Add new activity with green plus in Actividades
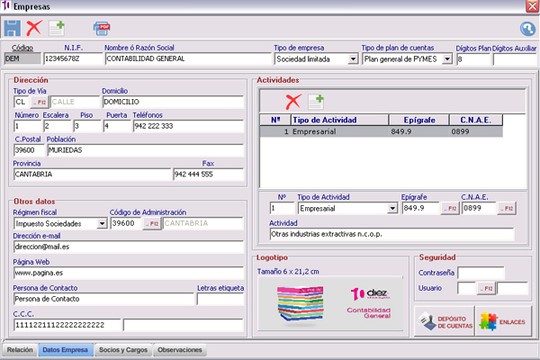Screen dimensions: 540x360 (x=316, y=102)
